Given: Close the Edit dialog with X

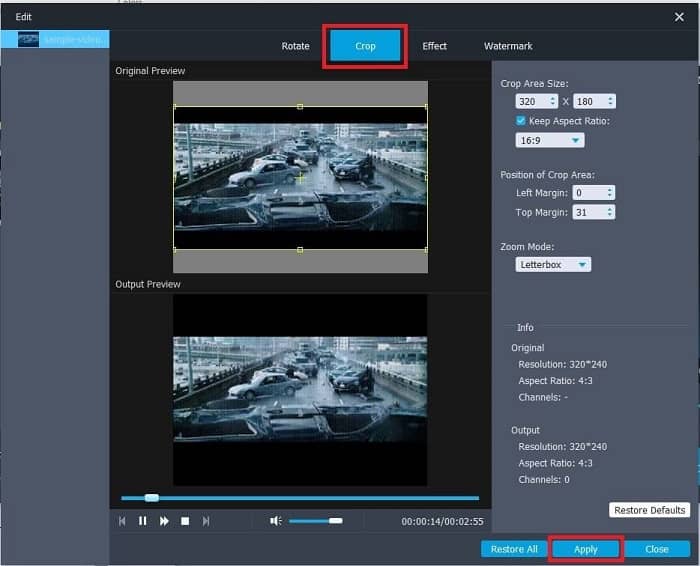Looking at the screenshot, I should click(x=679, y=17).
